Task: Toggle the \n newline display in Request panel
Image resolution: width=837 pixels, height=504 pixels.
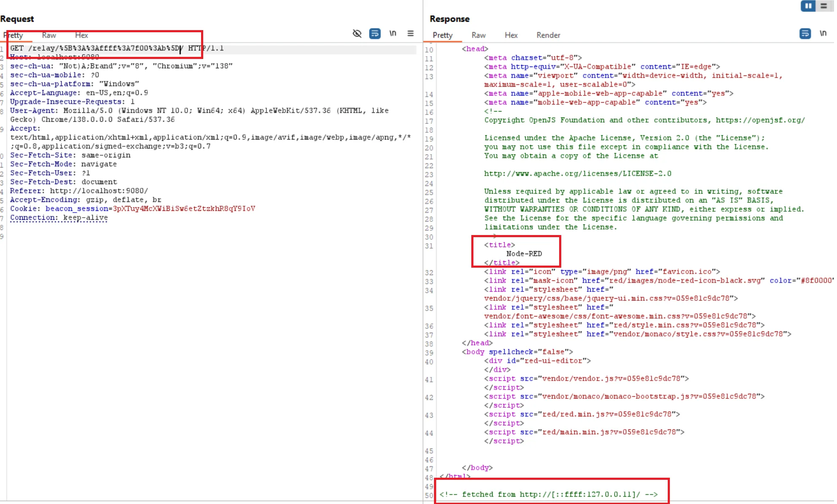Action: [393, 33]
